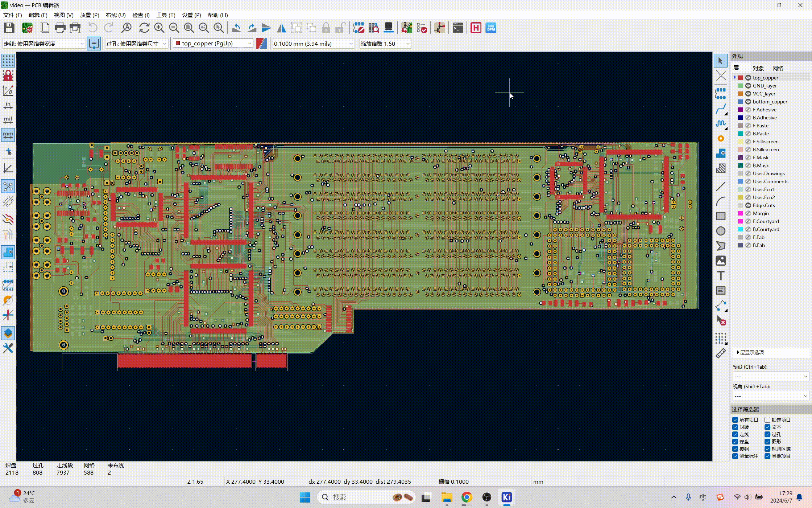
Task: Open the 布线 (U) menu
Action: coord(115,15)
